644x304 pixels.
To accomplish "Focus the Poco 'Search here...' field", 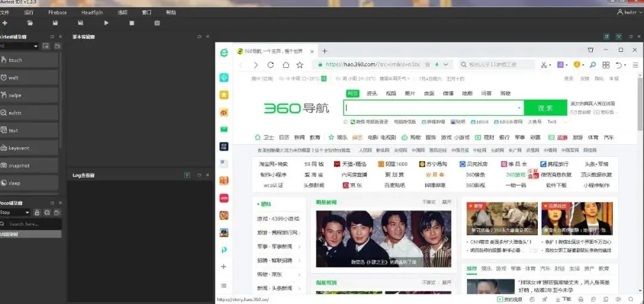I will click(31, 224).
